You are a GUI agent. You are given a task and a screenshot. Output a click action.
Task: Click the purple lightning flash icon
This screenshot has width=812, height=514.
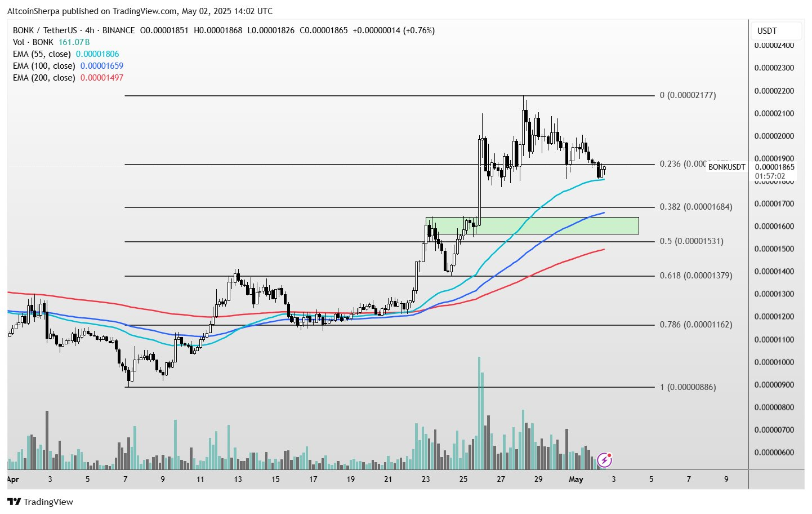[x=604, y=460]
